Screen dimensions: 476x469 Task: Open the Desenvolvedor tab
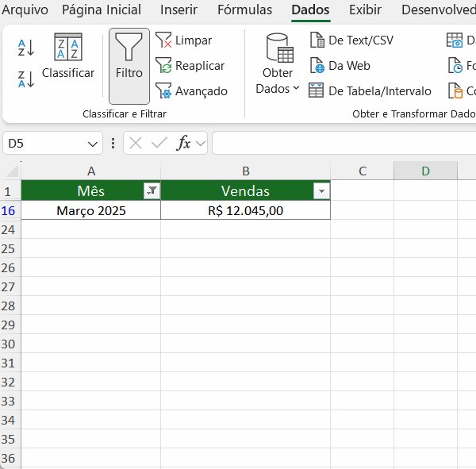439,10
